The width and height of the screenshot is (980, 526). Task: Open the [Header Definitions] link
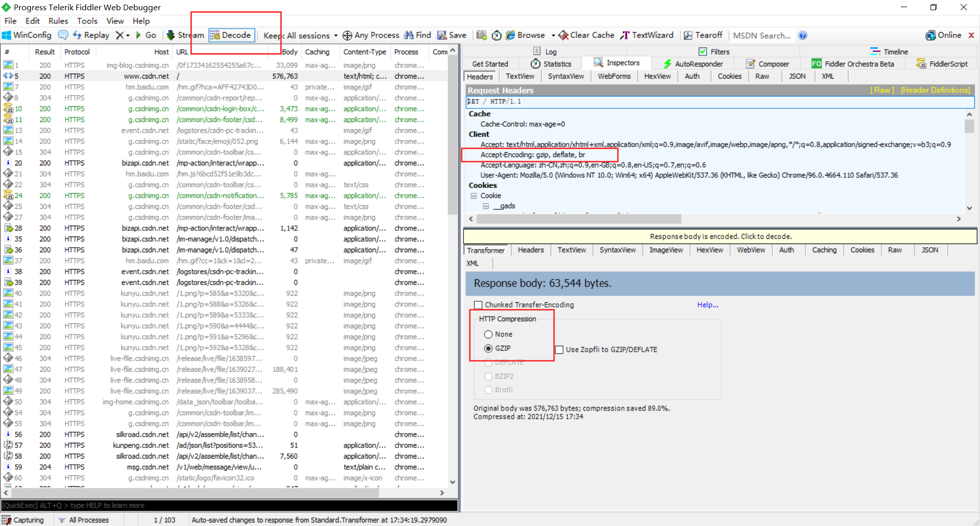pos(935,90)
